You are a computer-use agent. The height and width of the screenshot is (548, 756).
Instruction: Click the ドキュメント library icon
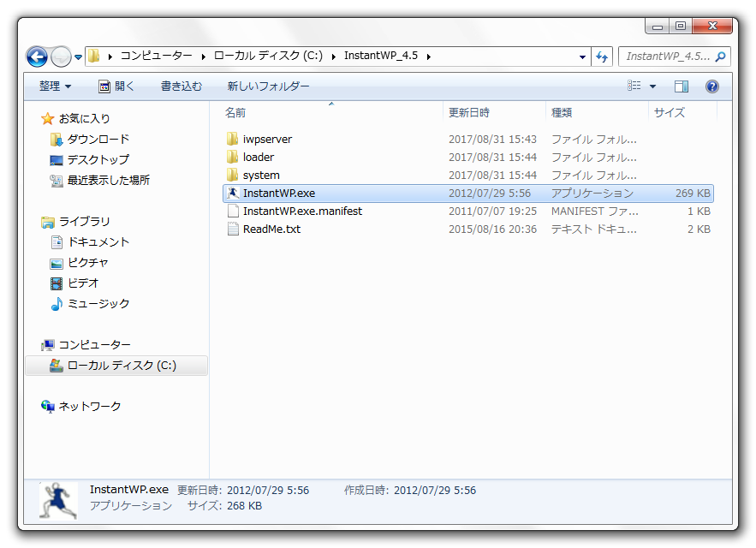coord(57,242)
